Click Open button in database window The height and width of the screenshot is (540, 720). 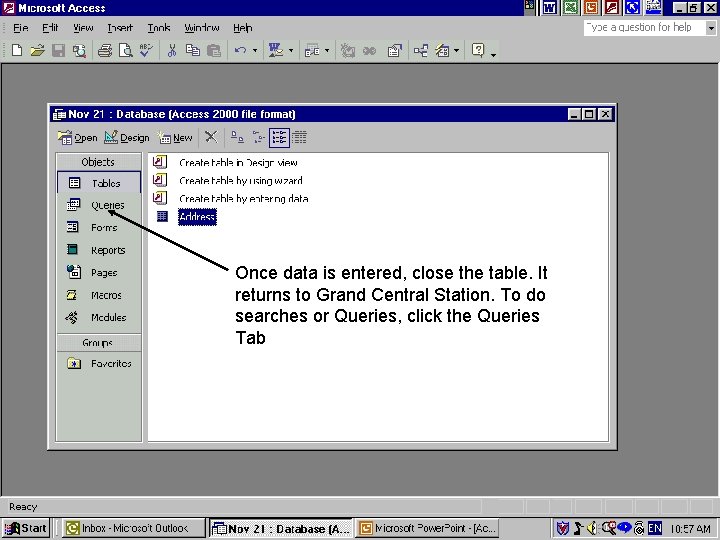pyautogui.click(x=78, y=137)
